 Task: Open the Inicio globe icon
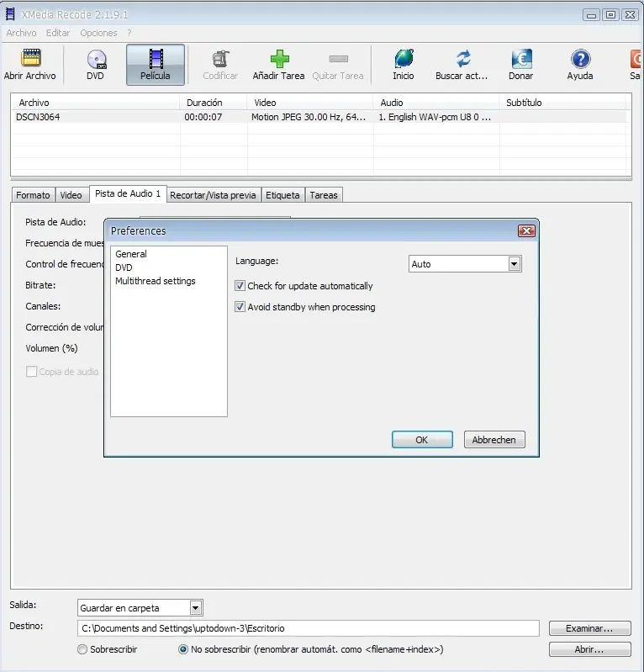coord(404,64)
